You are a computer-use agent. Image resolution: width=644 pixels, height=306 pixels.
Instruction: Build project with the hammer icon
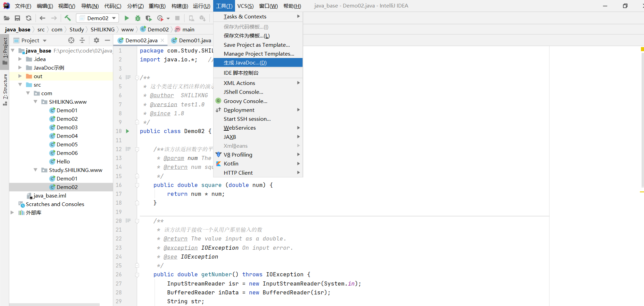click(x=68, y=18)
